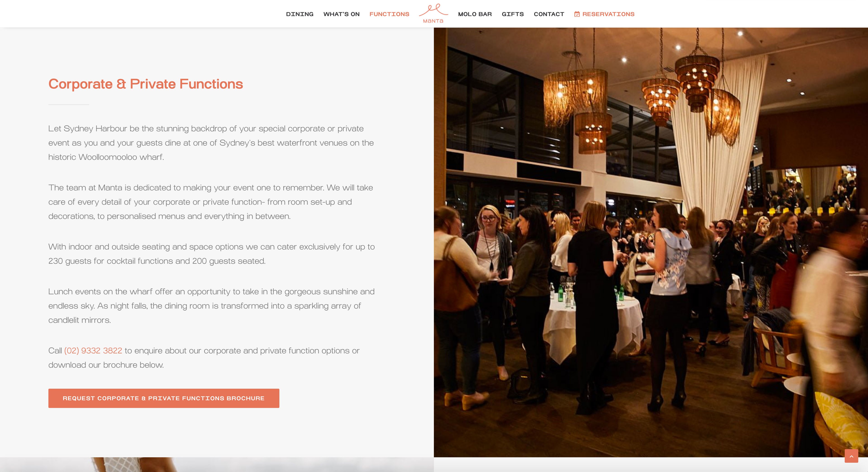This screenshot has width=868, height=472.
Task: Select the Functions navigation item
Action: [x=389, y=14]
